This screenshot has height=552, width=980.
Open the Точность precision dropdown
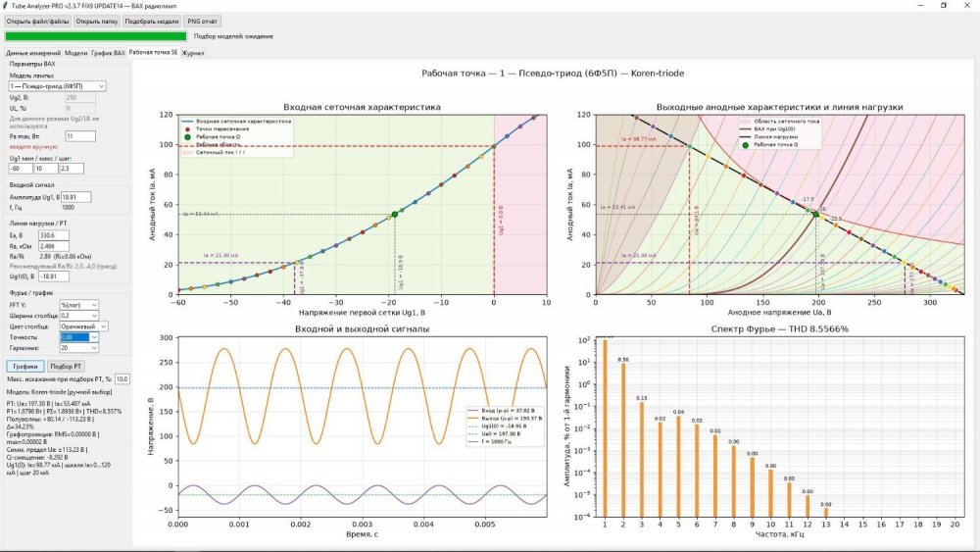78,337
